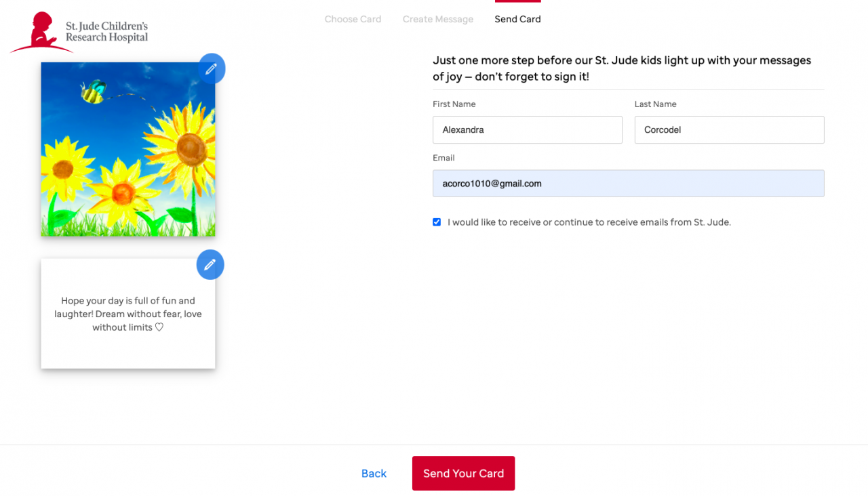
Task: Click the First Name label
Action: (454, 104)
